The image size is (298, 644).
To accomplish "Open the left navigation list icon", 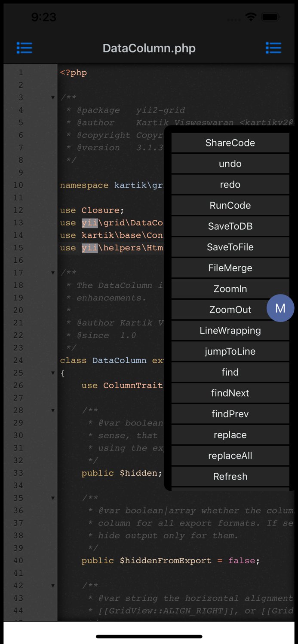I will coord(25,48).
